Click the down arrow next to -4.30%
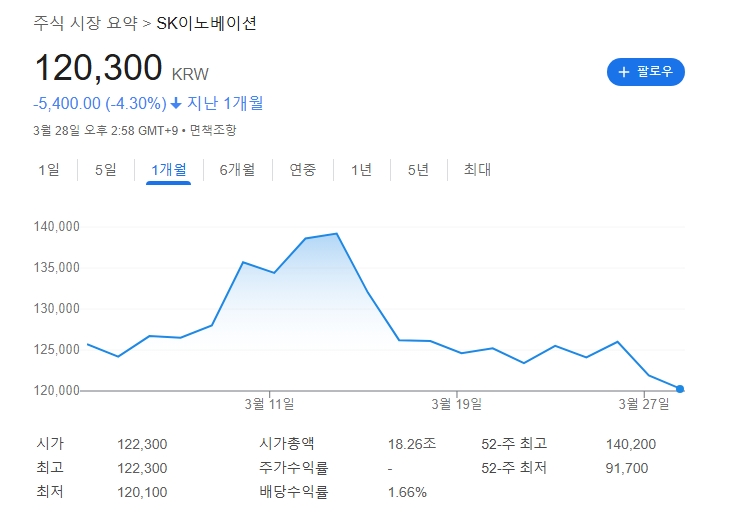This screenshot has height=523, width=732. (176, 103)
